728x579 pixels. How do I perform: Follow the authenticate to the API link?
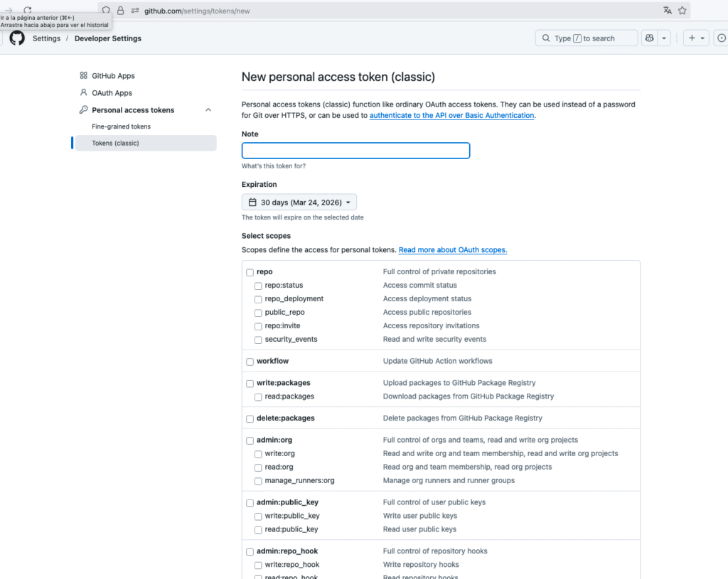pyautogui.click(x=451, y=115)
